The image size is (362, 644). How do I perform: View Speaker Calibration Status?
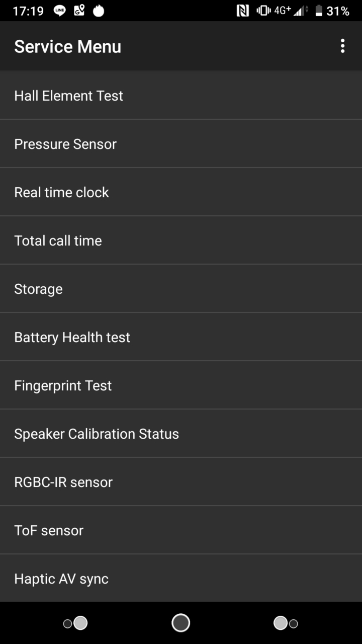pos(181,434)
